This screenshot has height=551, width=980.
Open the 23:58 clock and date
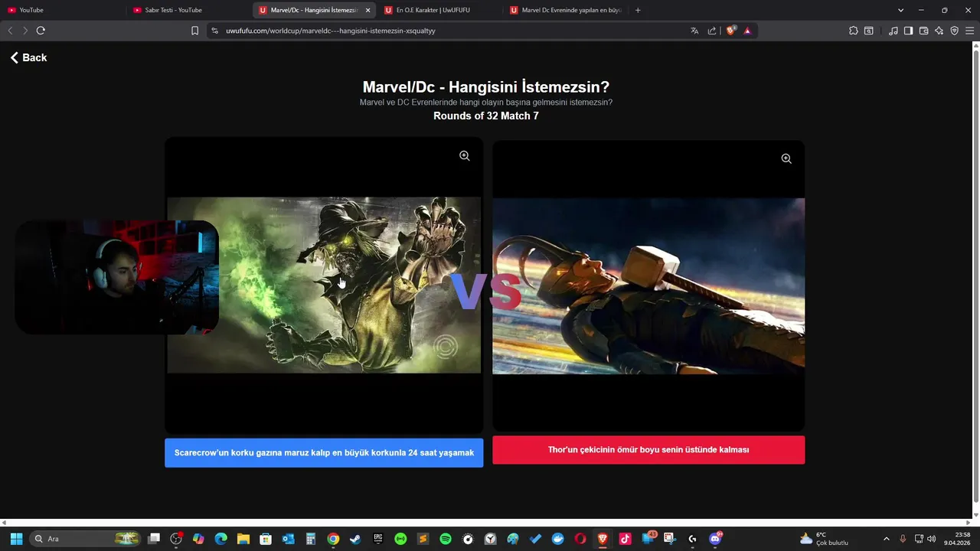[x=957, y=539]
